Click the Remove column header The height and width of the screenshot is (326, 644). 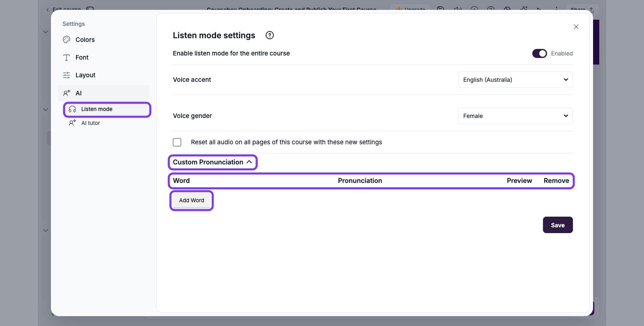click(556, 180)
